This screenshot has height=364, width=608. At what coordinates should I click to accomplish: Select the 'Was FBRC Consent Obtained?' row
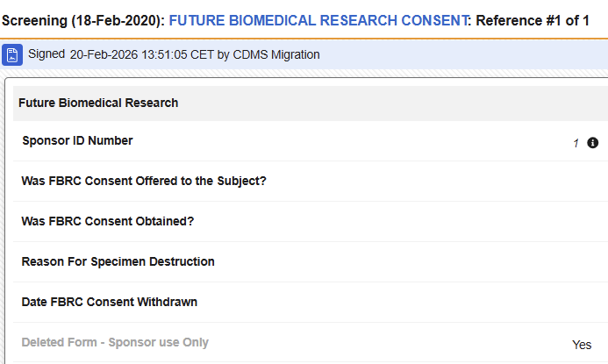click(311, 221)
